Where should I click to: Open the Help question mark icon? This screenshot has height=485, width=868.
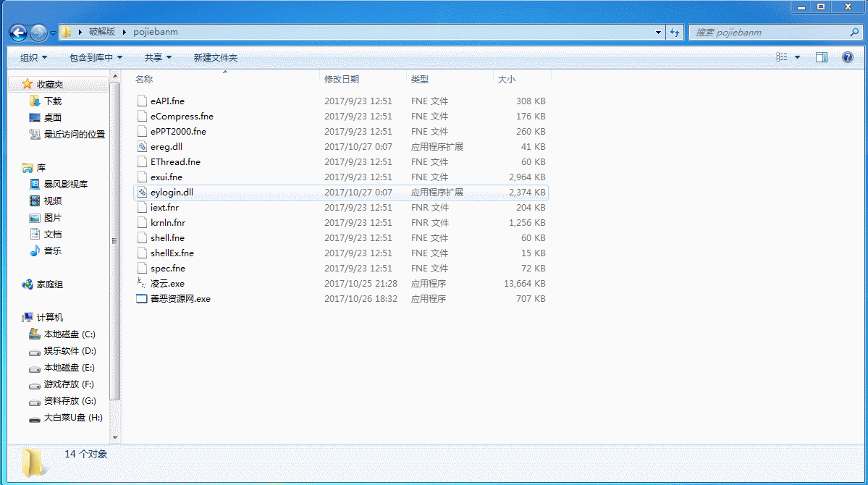point(847,57)
